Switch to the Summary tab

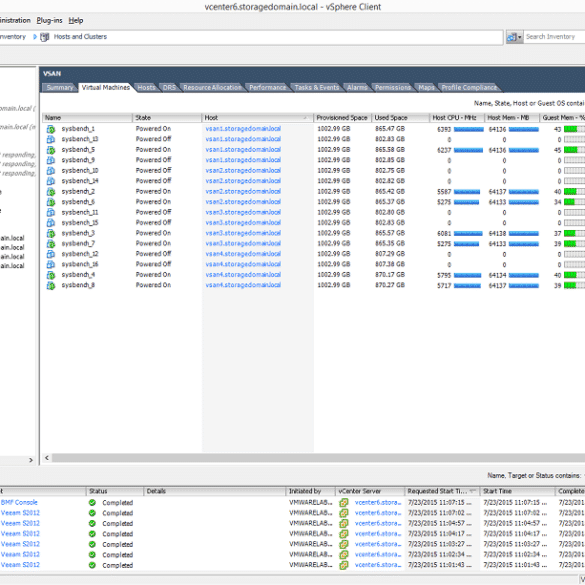pos(60,88)
